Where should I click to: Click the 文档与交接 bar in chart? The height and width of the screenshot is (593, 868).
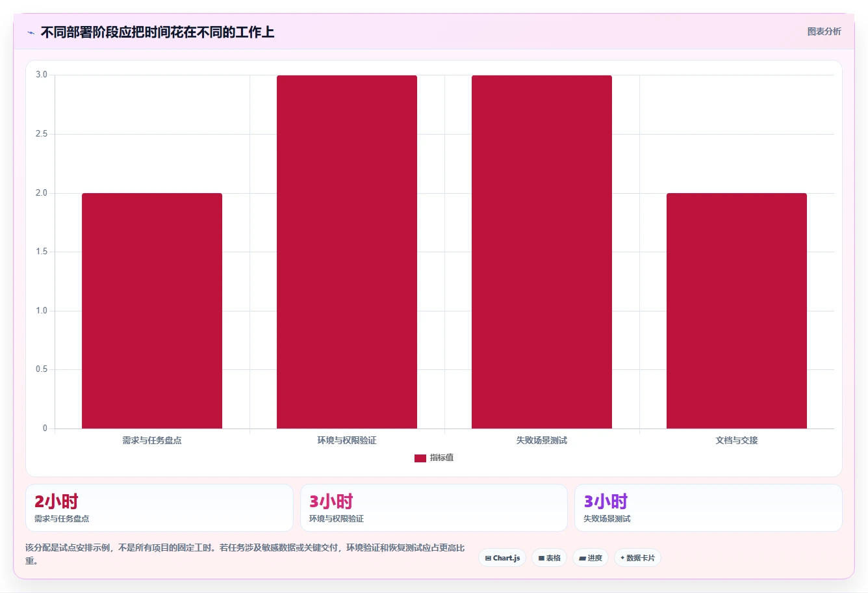tap(737, 311)
